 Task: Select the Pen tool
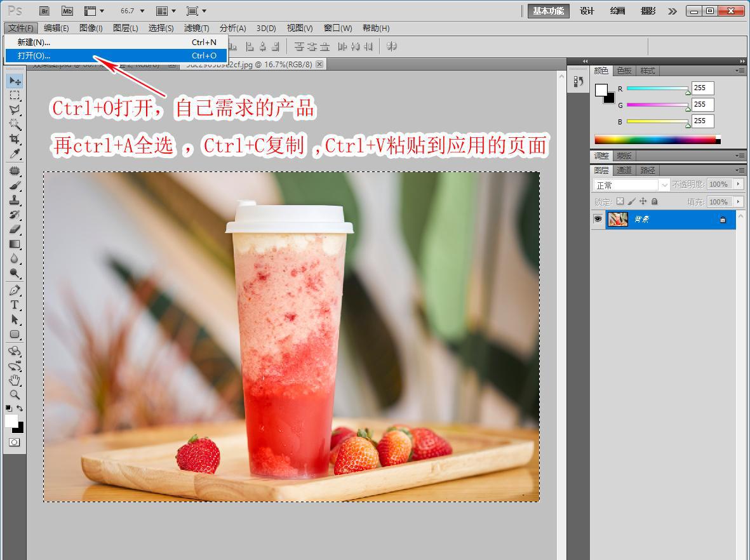[15, 290]
